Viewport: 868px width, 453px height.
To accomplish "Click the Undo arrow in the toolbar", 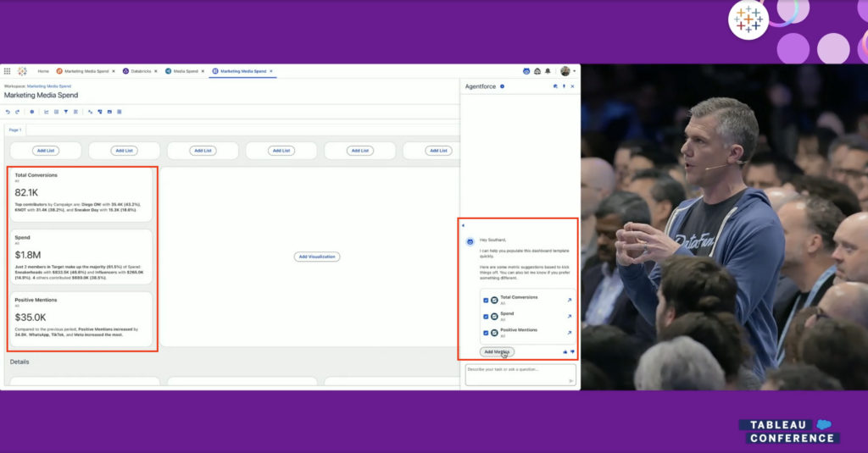I will point(8,112).
